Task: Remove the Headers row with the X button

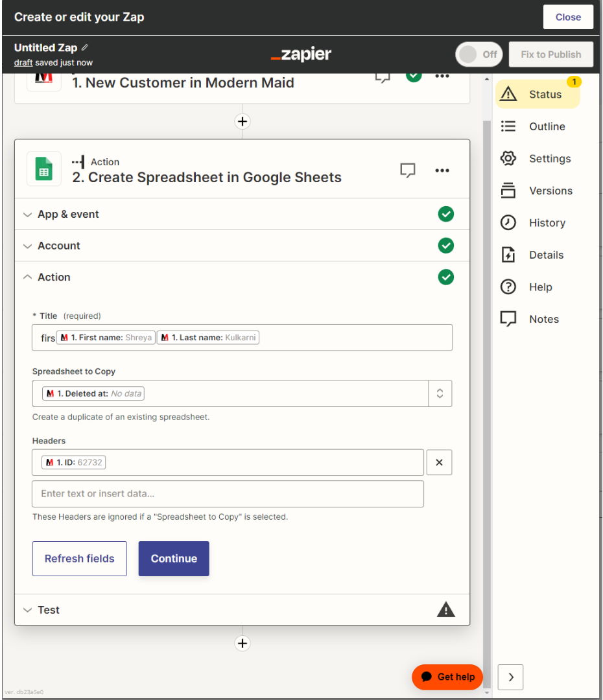Action: point(439,463)
